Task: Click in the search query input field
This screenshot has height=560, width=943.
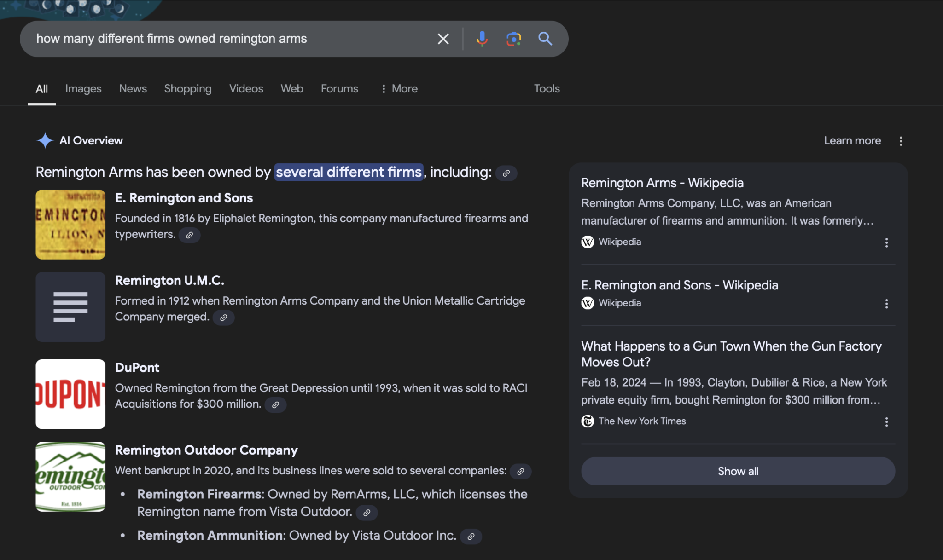Action: [230, 39]
